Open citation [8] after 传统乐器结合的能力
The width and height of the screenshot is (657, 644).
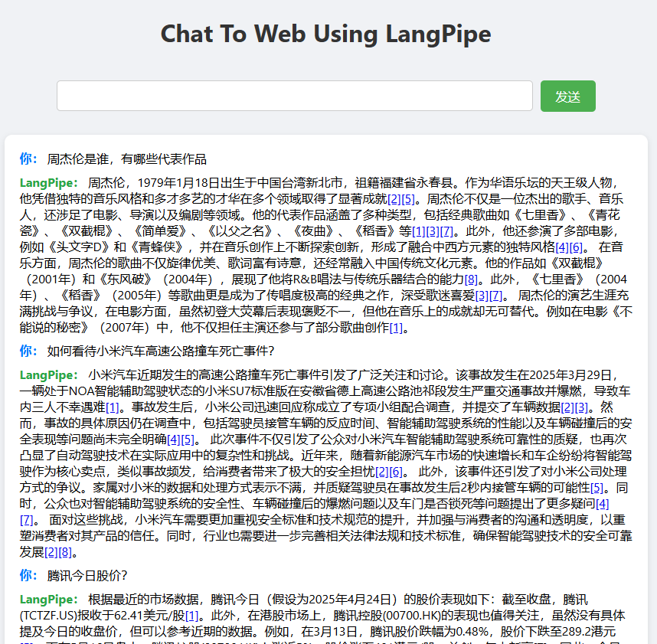point(471,280)
